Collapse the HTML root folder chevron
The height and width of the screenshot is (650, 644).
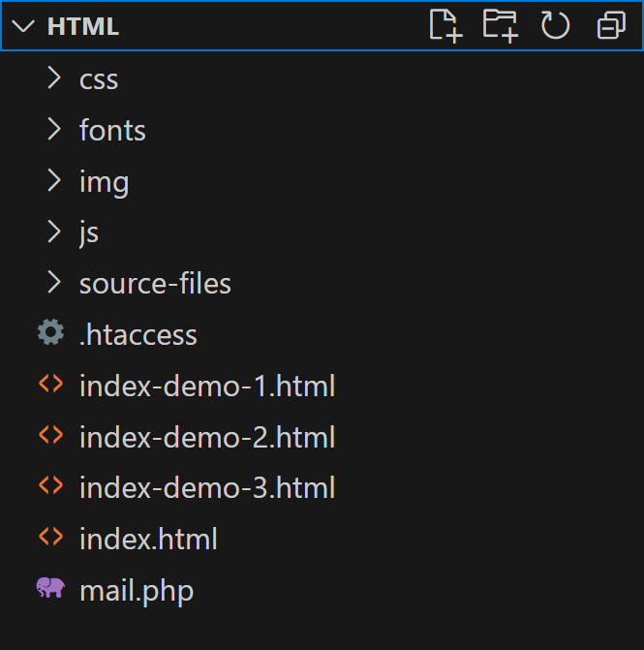(23, 26)
